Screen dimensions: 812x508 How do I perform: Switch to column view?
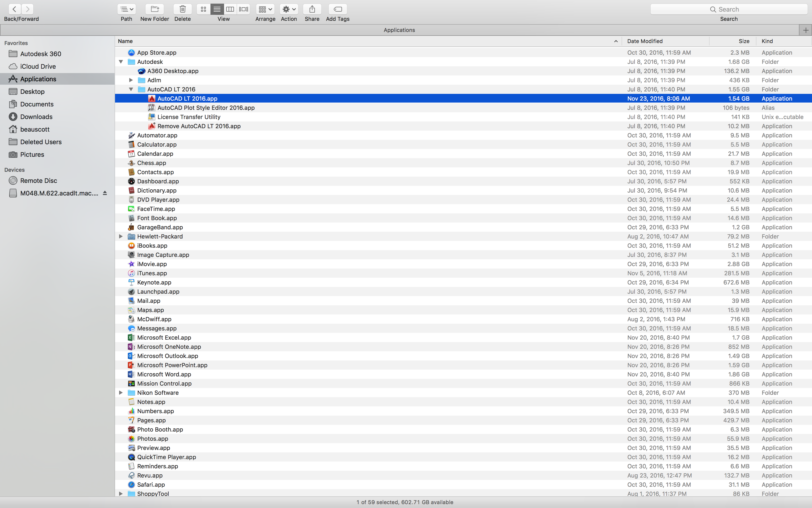click(230, 9)
